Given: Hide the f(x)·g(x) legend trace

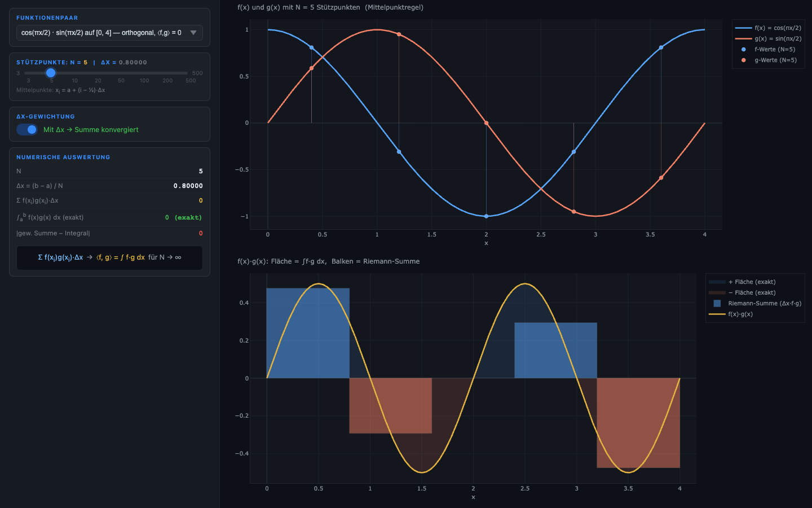Looking at the screenshot, I should click(731, 314).
